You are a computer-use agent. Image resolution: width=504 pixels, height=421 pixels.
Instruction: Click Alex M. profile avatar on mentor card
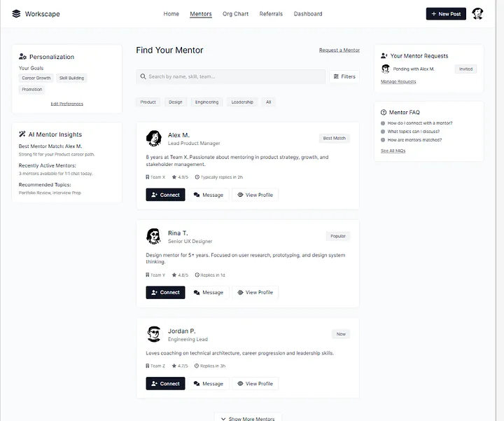[153, 138]
